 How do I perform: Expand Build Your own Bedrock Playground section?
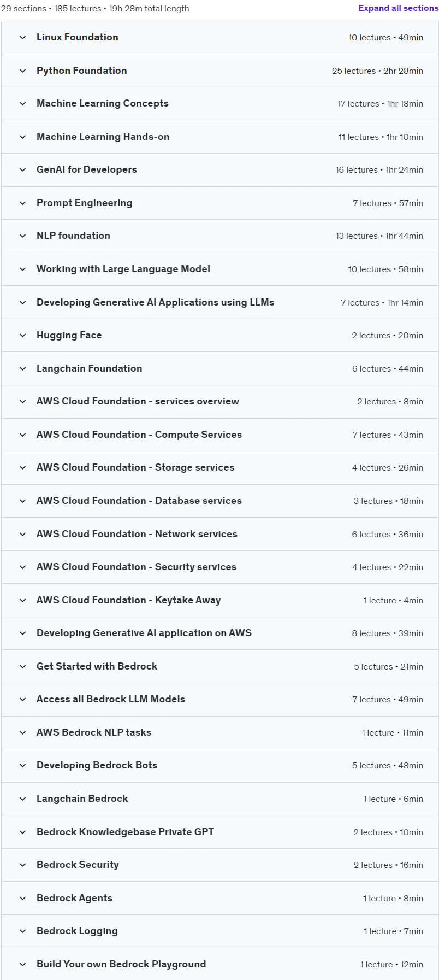tap(220, 964)
